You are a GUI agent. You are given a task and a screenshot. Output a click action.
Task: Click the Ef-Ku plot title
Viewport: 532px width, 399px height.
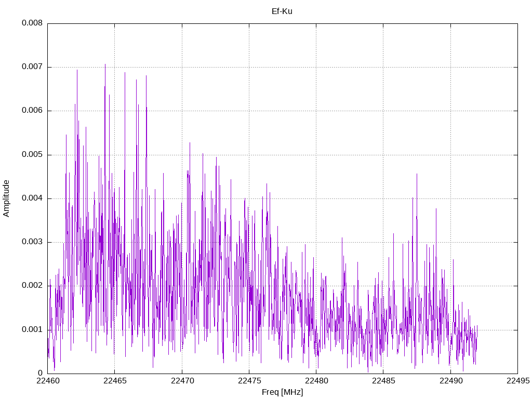(282, 11)
